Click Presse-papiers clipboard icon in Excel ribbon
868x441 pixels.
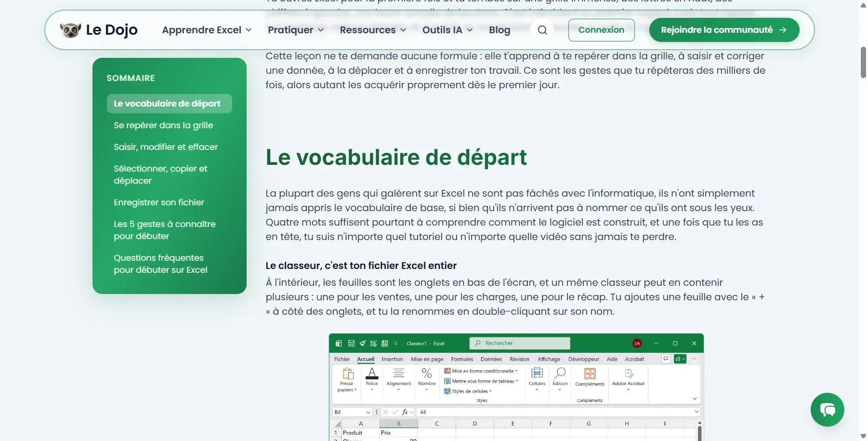point(347,374)
